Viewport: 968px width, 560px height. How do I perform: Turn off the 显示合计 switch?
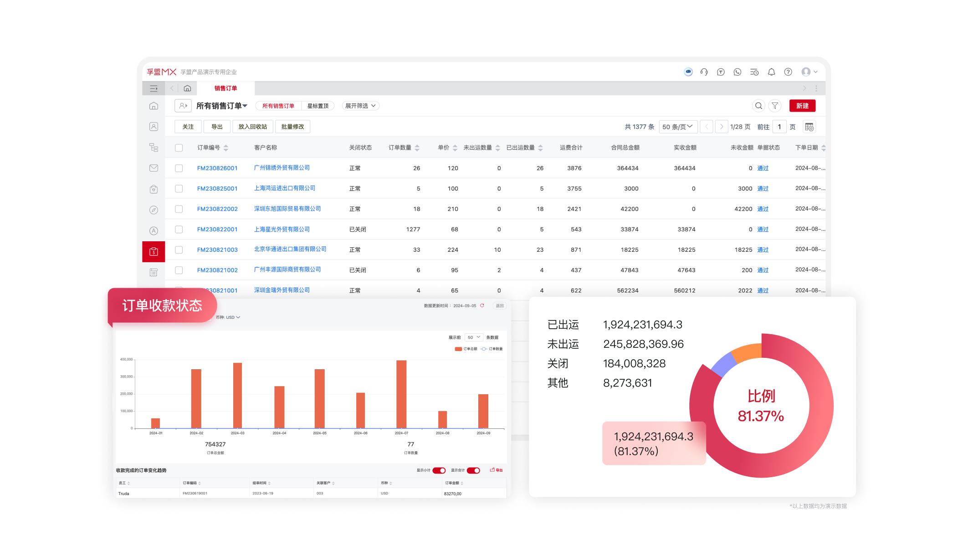[x=474, y=470]
